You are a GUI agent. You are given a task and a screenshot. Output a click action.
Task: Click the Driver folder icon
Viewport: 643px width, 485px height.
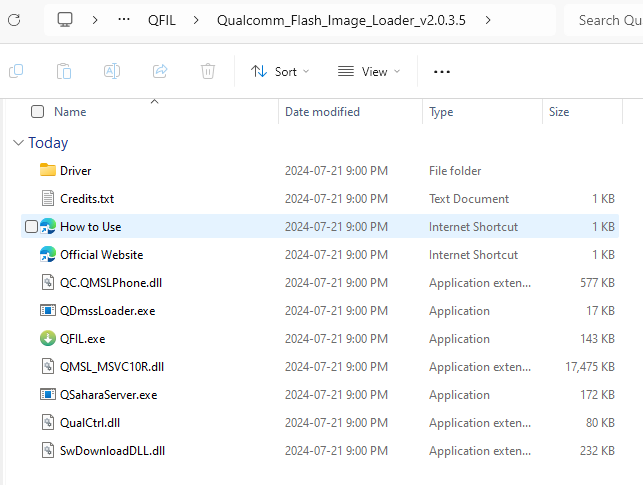48,170
